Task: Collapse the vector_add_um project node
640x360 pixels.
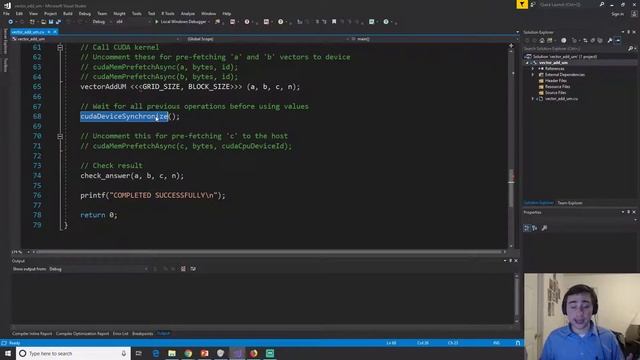Action: [x=527, y=63]
